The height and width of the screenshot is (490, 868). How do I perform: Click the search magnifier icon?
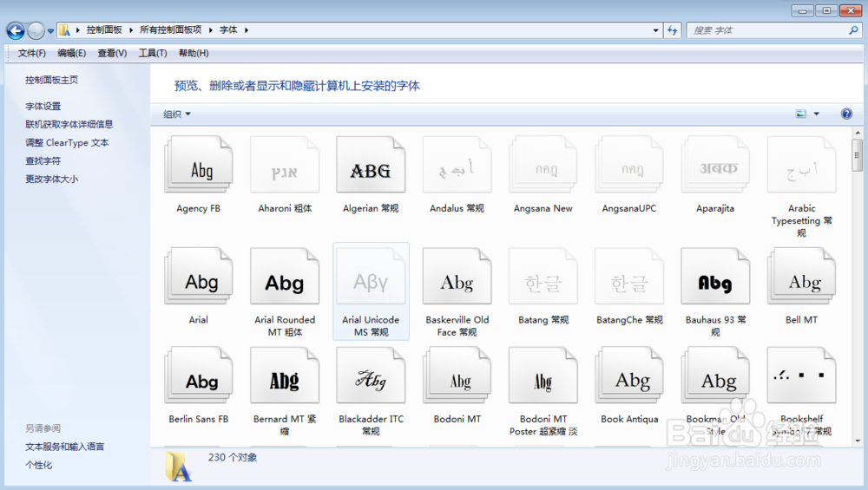click(x=853, y=30)
